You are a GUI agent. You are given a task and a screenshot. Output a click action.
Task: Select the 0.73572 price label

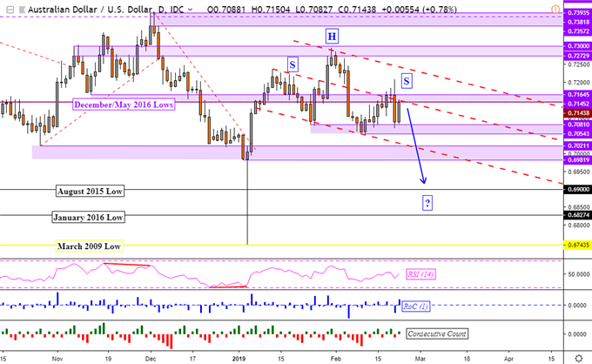point(577,31)
